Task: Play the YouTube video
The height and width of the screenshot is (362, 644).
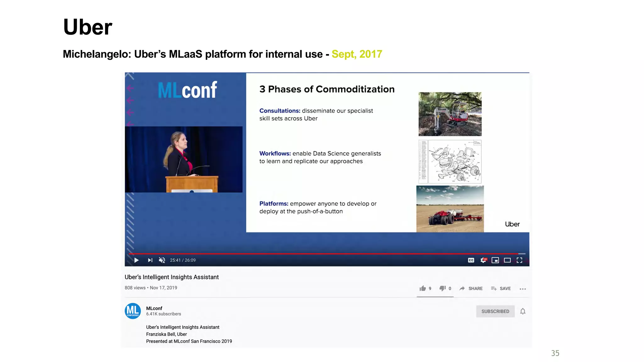Action: (136, 260)
